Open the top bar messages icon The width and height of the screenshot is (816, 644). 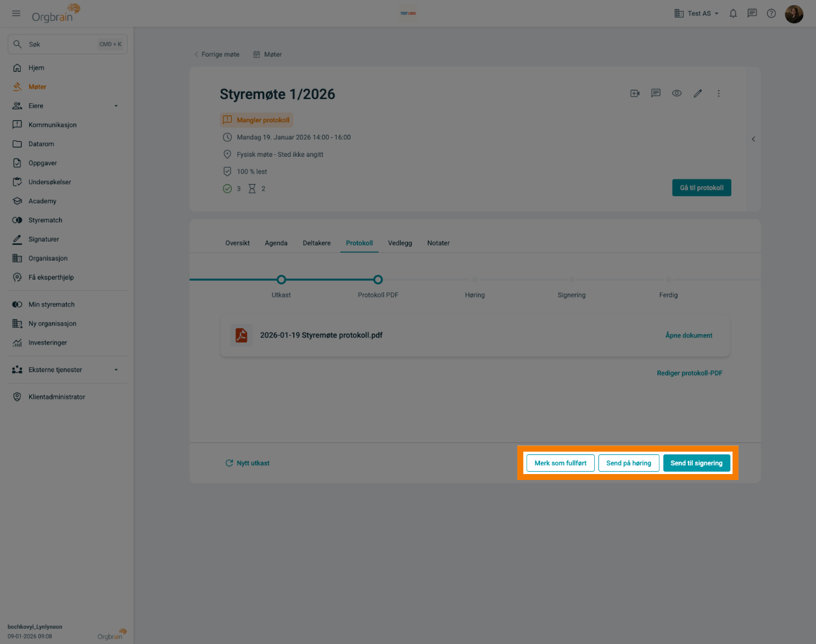[x=752, y=13]
